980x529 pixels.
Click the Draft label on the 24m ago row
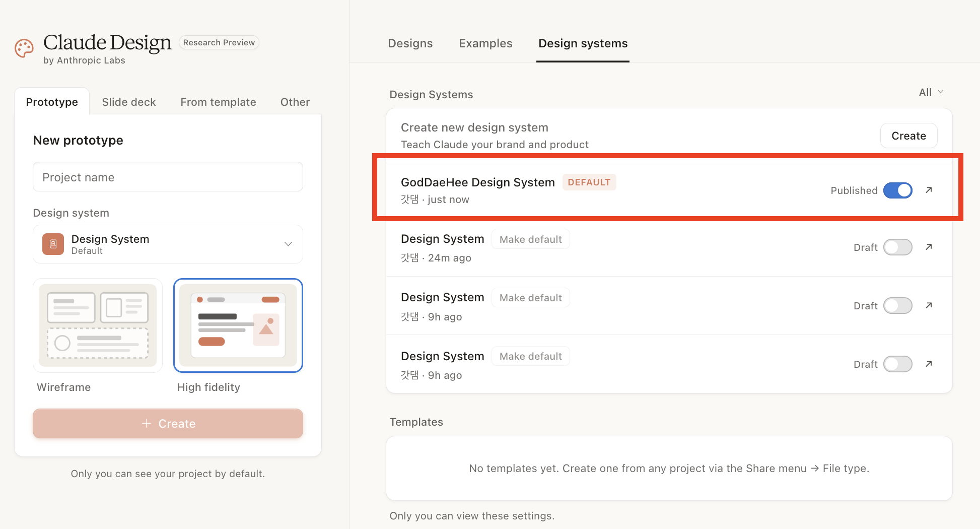[x=866, y=247]
